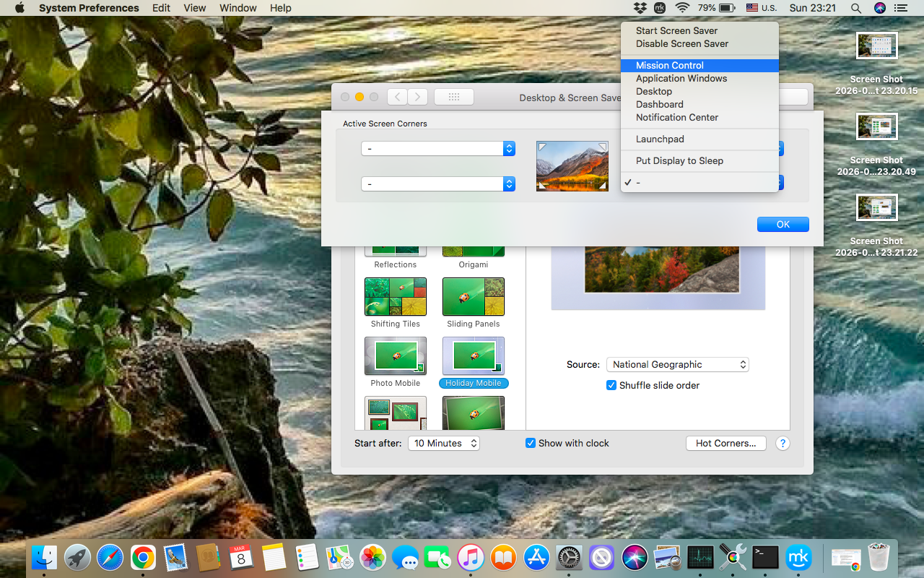Click the Hot Corners button

click(x=725, y=443)
